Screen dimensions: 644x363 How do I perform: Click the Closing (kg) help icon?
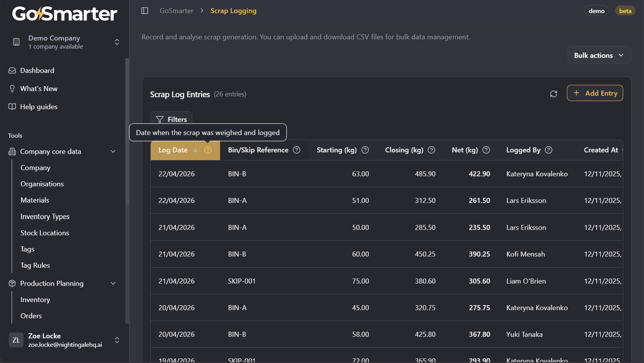tap(432, 150)
